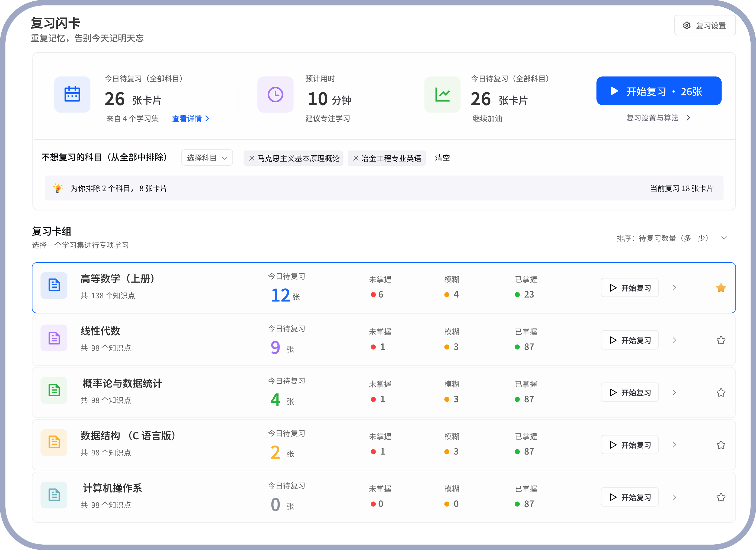Start review for 概率论与数据统计
Image resolution: width=756 pixels, height=550 pixels.
(630, 392)
